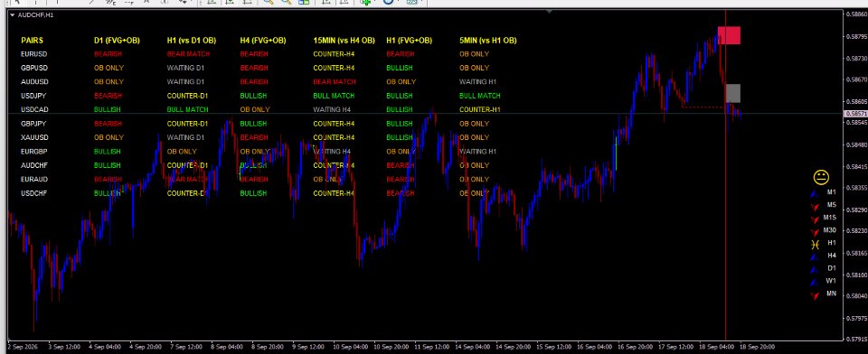Screen dimensions: 868x354
Task: Click WAITING H1 in the AUDUSD row
Action: tap(478, 82)
